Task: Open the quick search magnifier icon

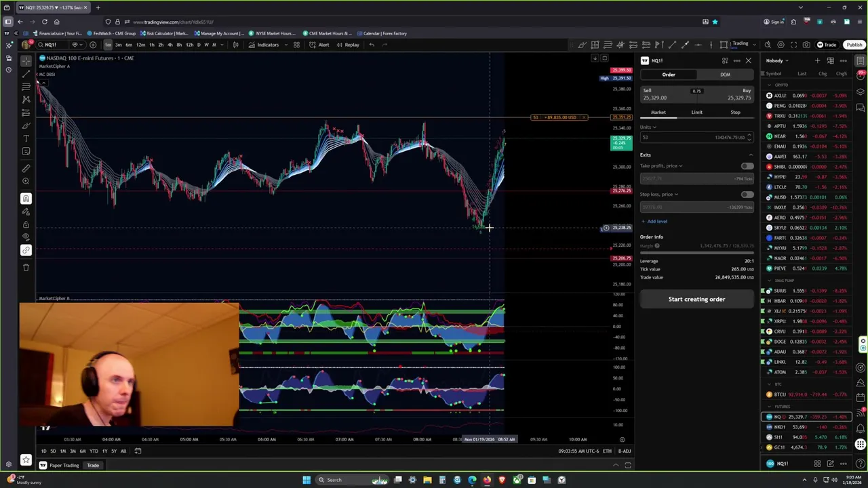Action: tap(768, 45)
